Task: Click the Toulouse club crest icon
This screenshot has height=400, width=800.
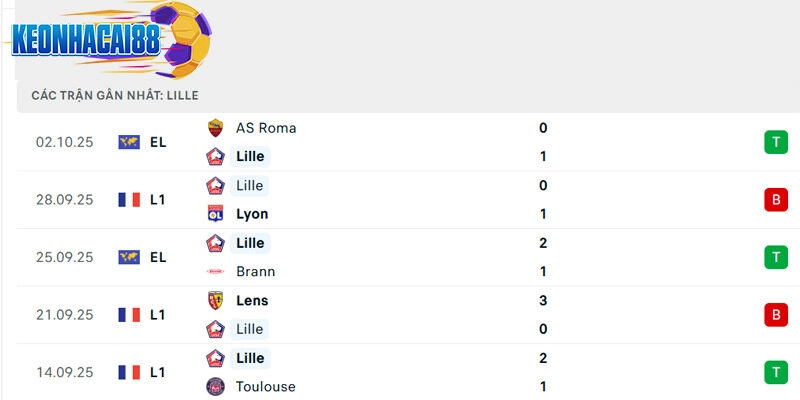Action: [x=215, y=386]
